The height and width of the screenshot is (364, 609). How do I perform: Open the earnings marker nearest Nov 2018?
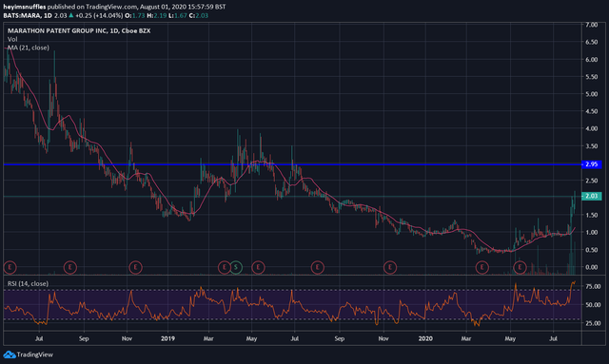point(135,267)
